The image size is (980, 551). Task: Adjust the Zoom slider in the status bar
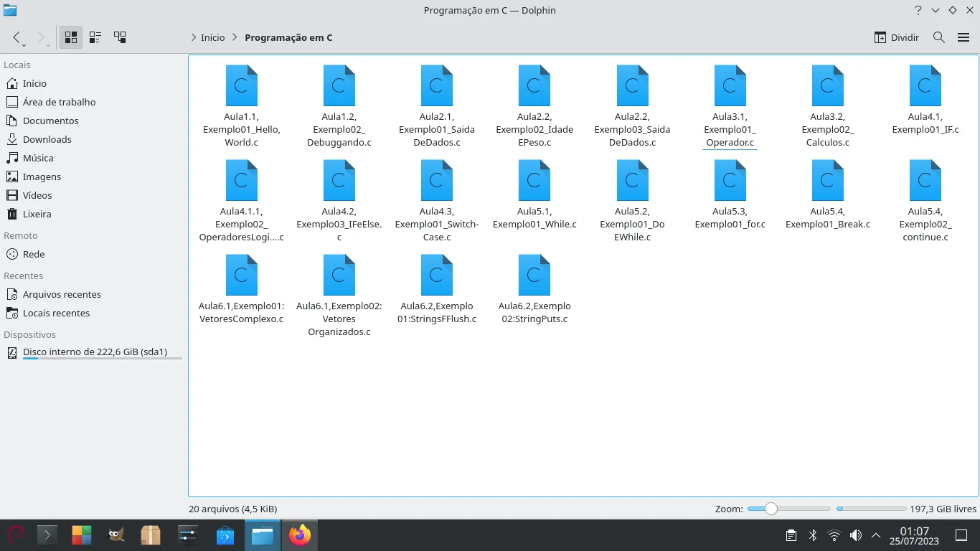point(771,509)
